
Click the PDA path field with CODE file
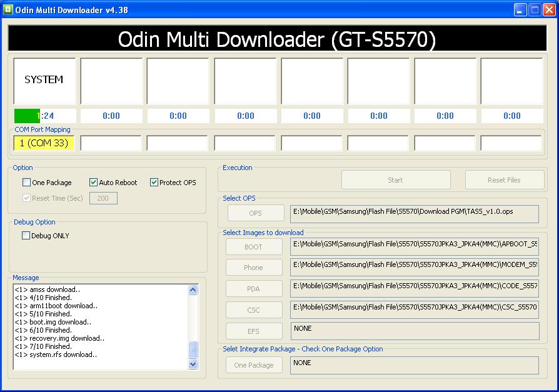tap(415, 289)
